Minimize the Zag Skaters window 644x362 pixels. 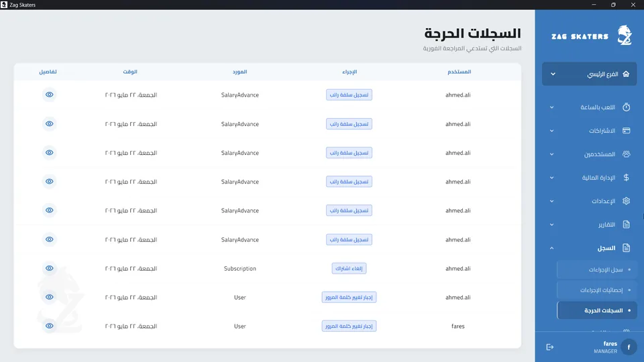[x=594, y=5]
